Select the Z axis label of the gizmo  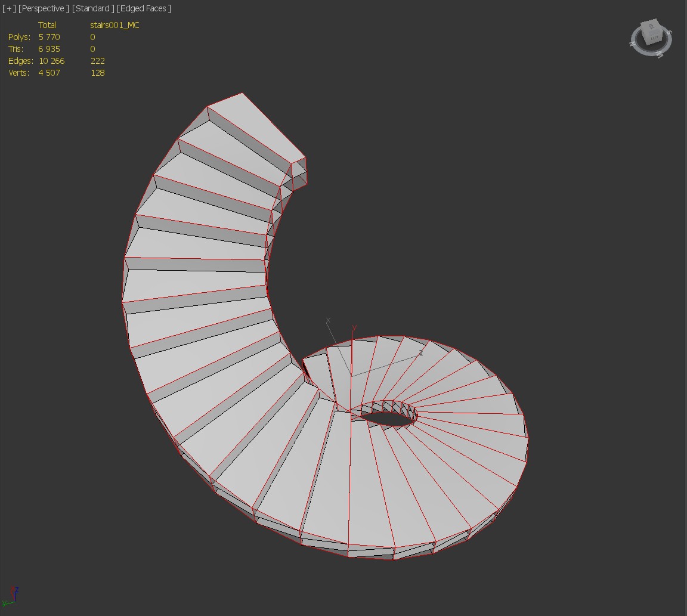click(x=420, y=353)
